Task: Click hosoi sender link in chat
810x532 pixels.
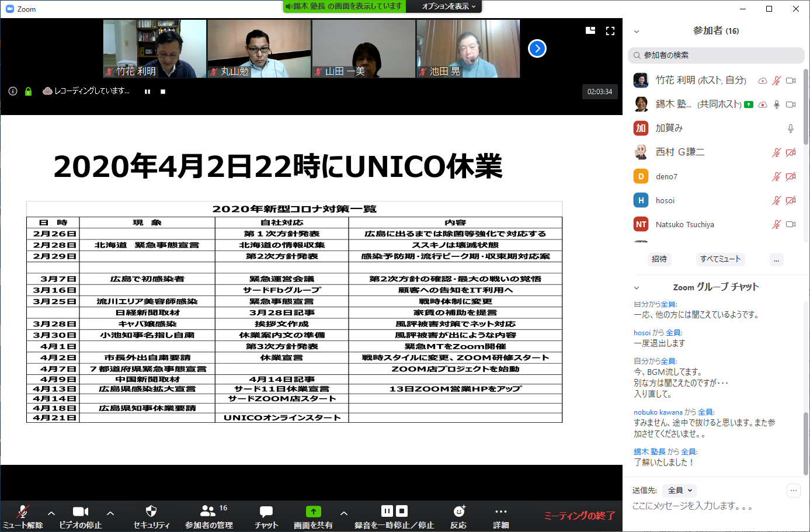Action: pyautogui.click(x=642, y=333)
